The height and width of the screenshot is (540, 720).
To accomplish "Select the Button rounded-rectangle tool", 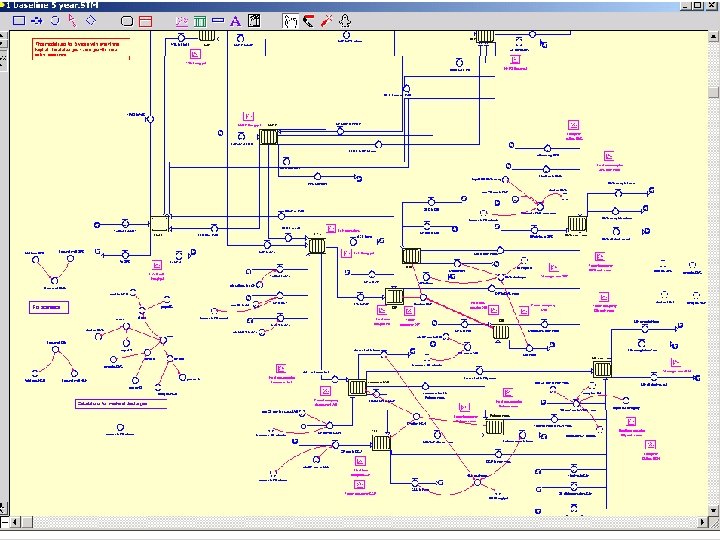I will [x=127, y=21].
